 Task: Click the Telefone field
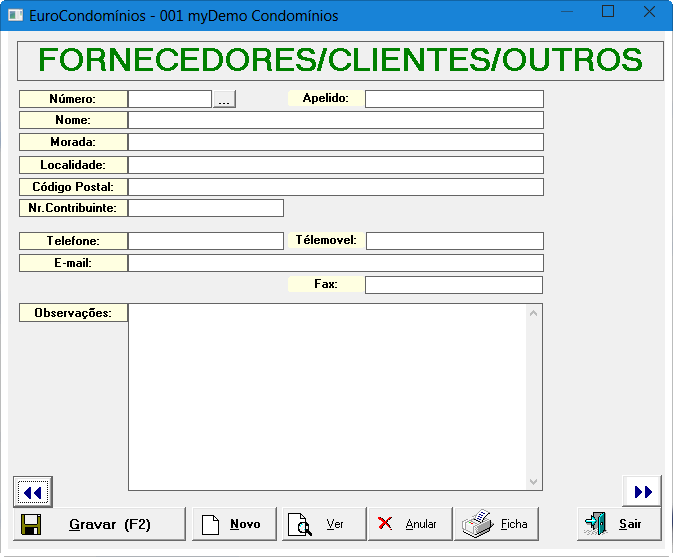tap(206, 241)
